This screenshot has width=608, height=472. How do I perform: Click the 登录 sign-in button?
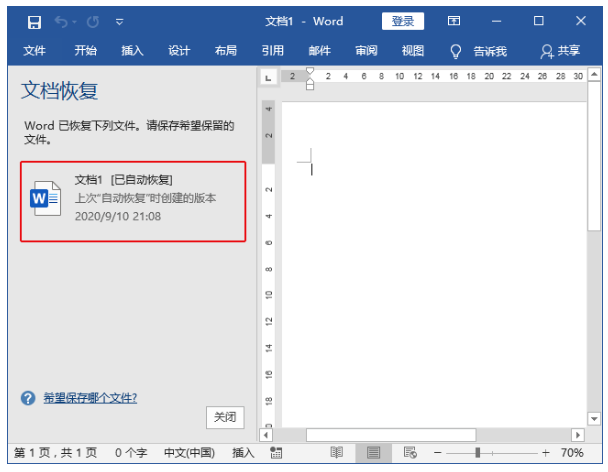coord(402,21)
